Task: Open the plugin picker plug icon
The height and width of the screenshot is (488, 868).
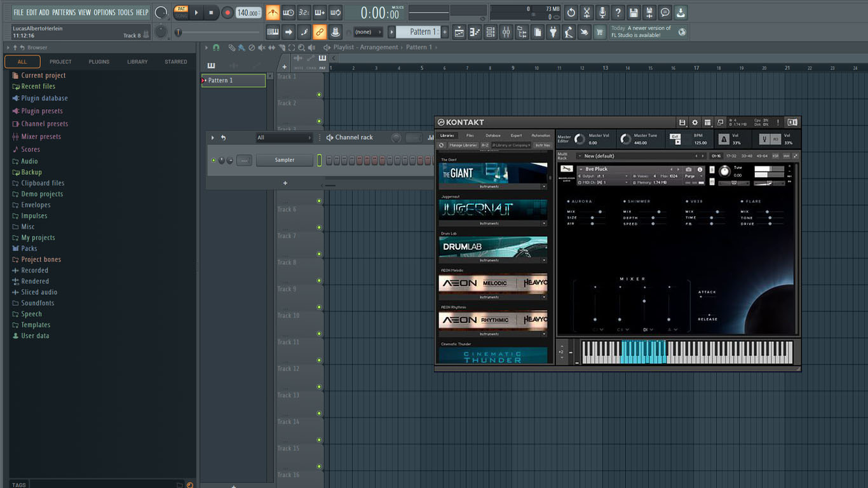Action: click(553, 32)
